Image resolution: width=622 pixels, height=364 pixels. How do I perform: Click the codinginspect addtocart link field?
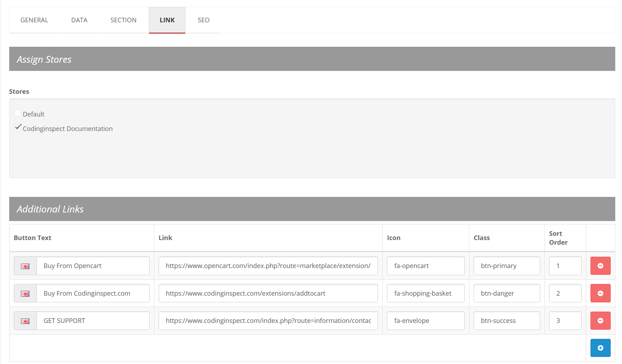point(268,293)
